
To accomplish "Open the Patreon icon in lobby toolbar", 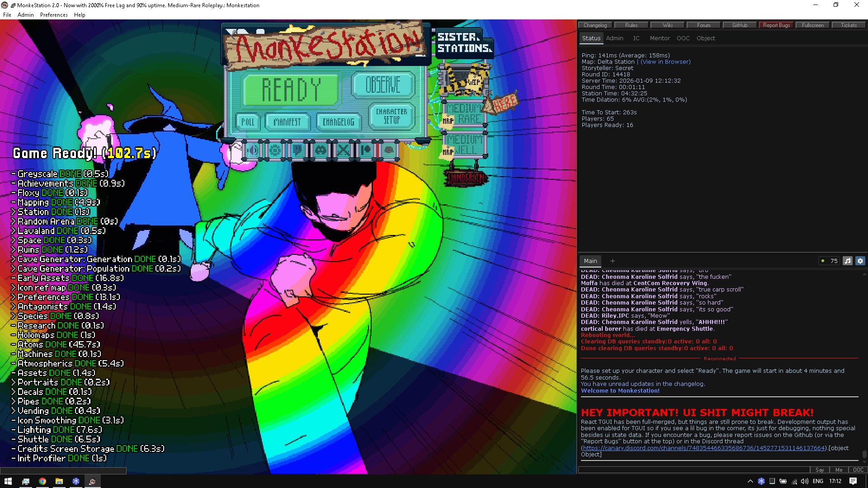I will 366,150.
